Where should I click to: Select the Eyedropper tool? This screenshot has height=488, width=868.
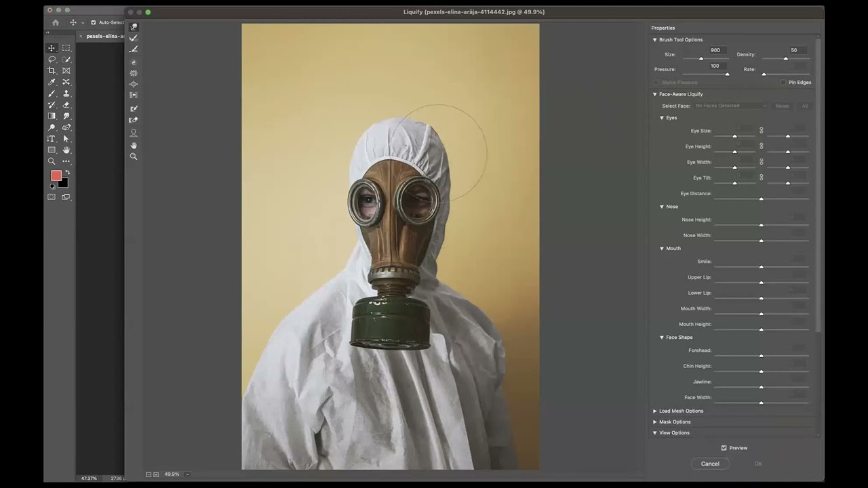52,82
